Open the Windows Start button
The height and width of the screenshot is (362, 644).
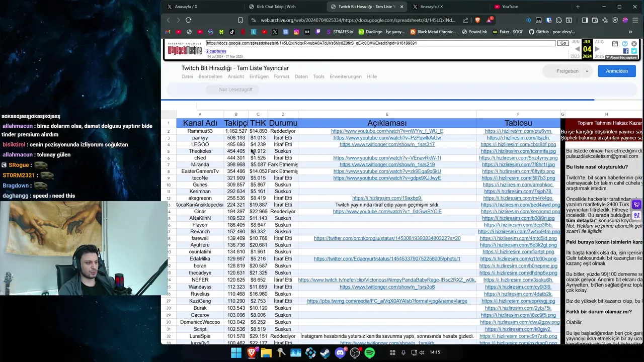click(236, 352)
